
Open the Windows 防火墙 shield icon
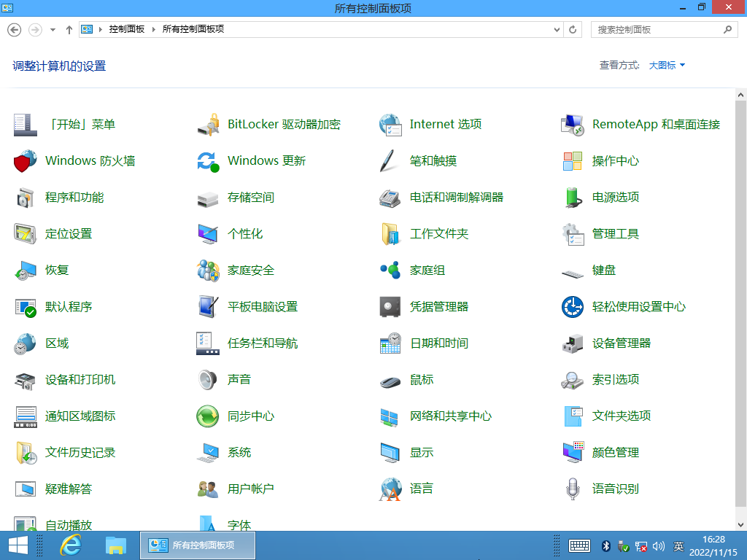pos(26,161)
